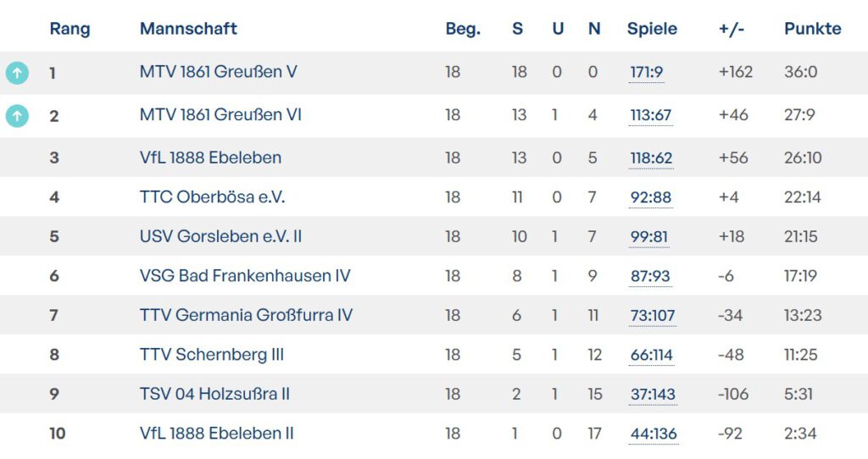The height and width of the screenshot is (459, 868).
Task: Open the 113:67 games result link
Action: (x=650, y=115)
